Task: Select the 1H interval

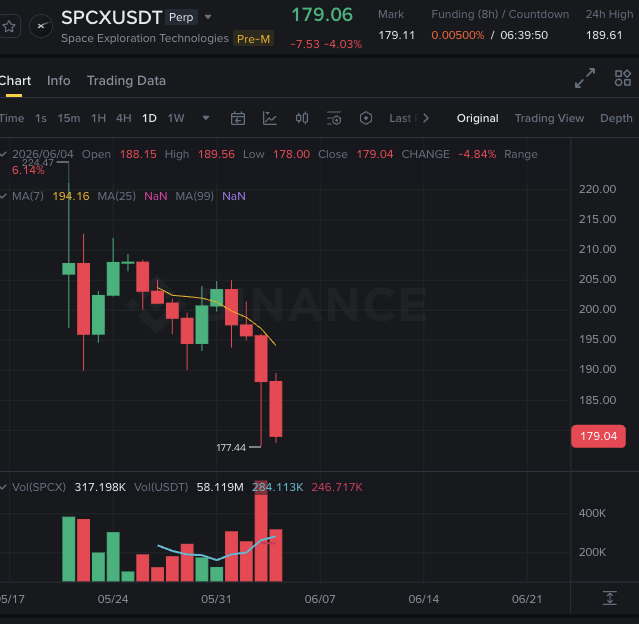Action: [98, 118]
